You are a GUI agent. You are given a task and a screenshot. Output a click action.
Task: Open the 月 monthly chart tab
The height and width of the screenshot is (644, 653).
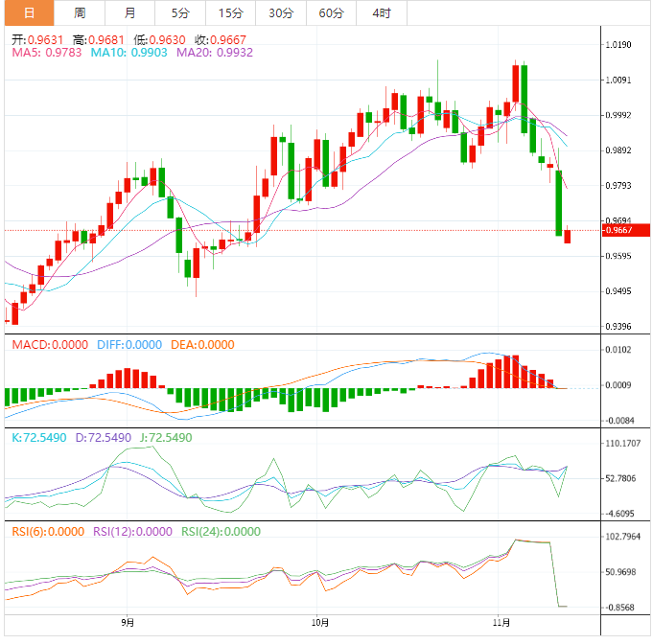129,12
